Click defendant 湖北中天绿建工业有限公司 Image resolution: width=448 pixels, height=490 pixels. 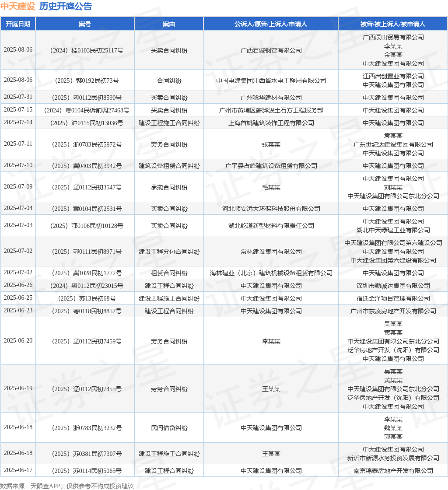click(393, 230)
